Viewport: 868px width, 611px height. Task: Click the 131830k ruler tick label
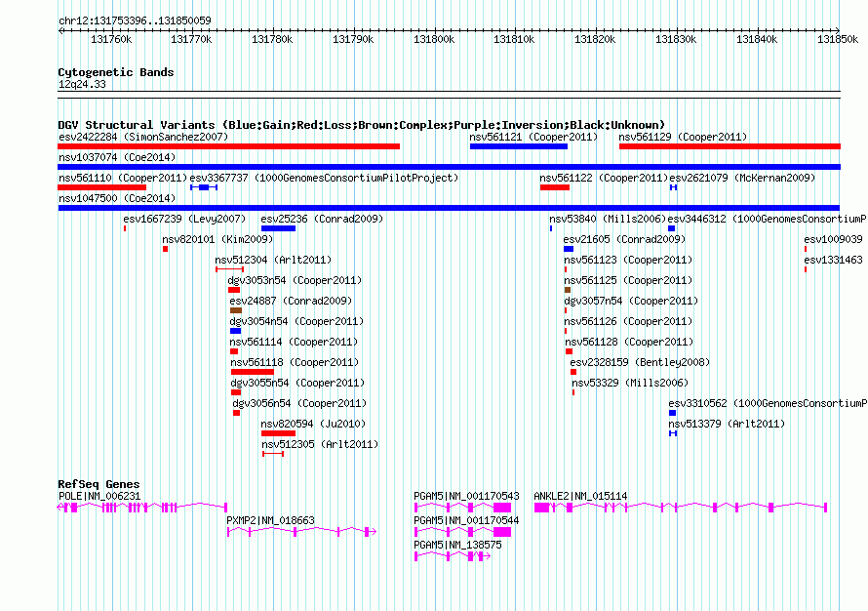pyautogui.click(x=676, y=39)
